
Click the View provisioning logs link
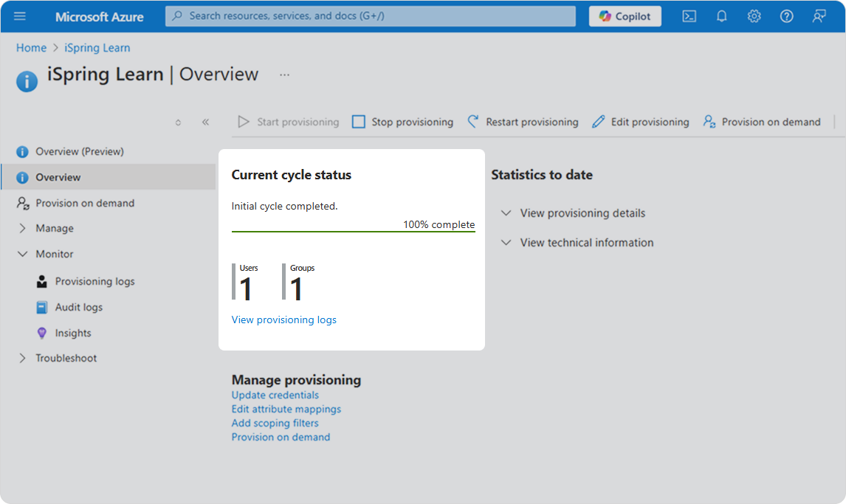coord(283,320)
